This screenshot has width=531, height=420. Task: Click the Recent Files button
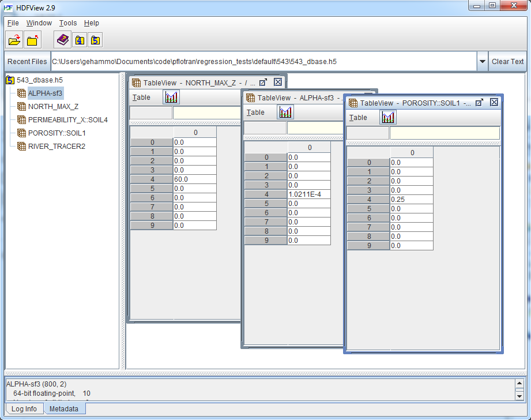27,62
